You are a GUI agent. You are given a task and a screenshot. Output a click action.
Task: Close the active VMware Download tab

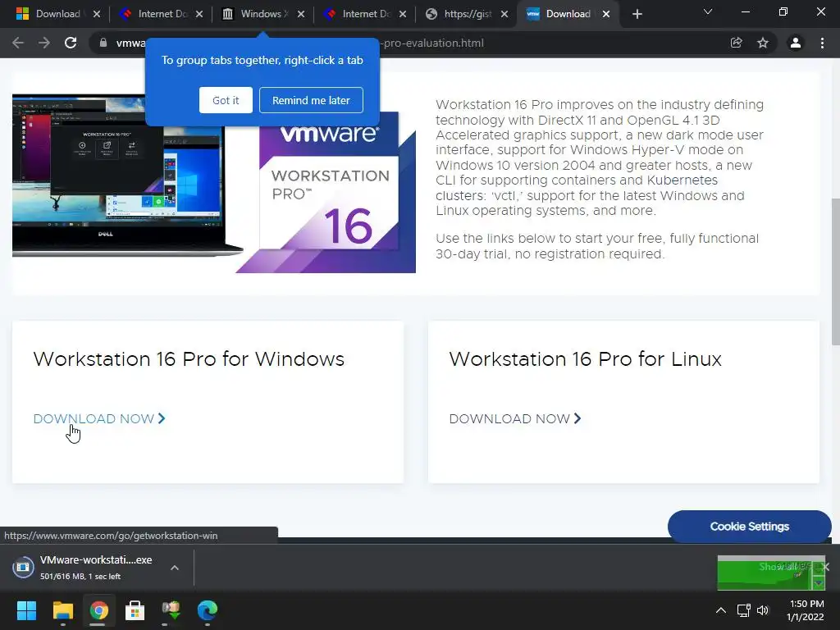(606, 14)
